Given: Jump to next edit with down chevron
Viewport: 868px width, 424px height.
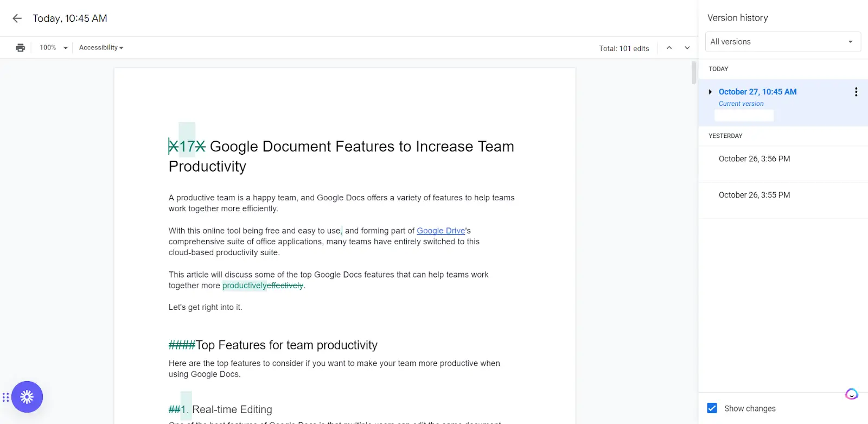Looking at the screenshot, I should coord(687,48).
